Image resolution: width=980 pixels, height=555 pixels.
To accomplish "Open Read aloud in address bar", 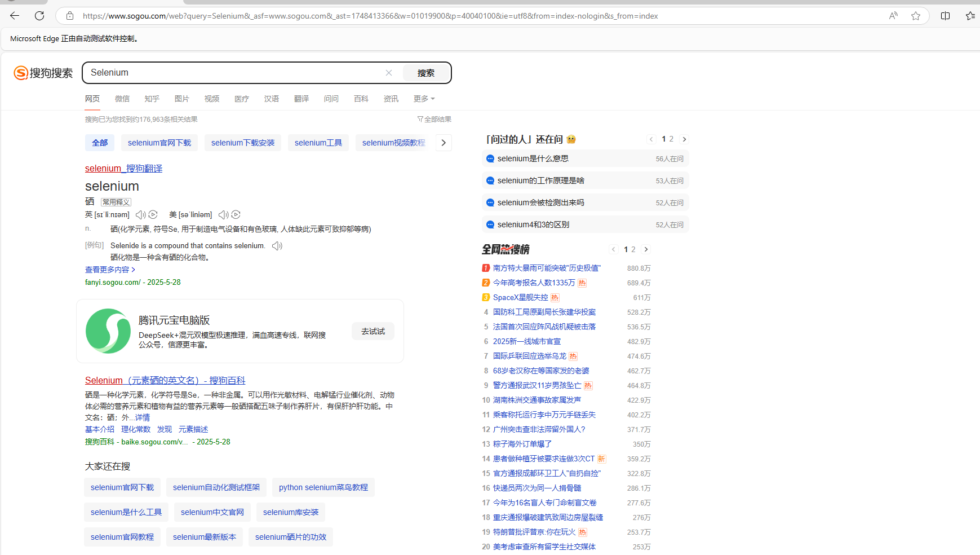I will (x=893, y=16).
